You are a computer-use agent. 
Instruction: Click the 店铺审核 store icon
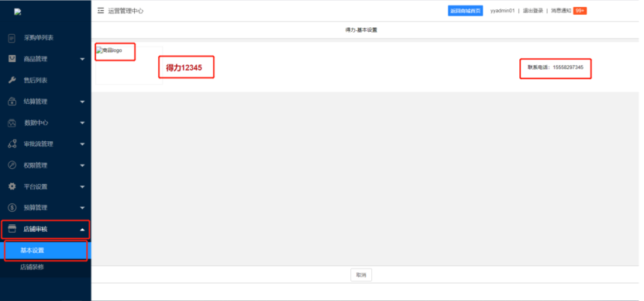tap(12, 229)
